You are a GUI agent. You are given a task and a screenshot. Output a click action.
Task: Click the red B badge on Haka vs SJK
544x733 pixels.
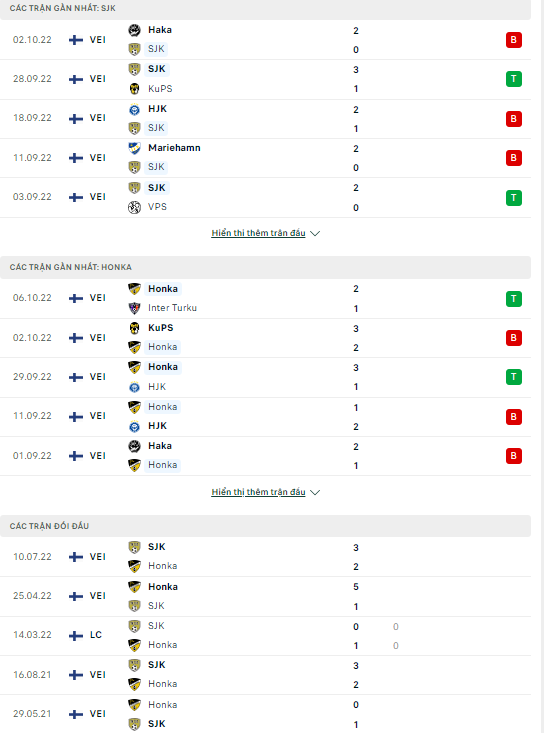tap(514, 40)
